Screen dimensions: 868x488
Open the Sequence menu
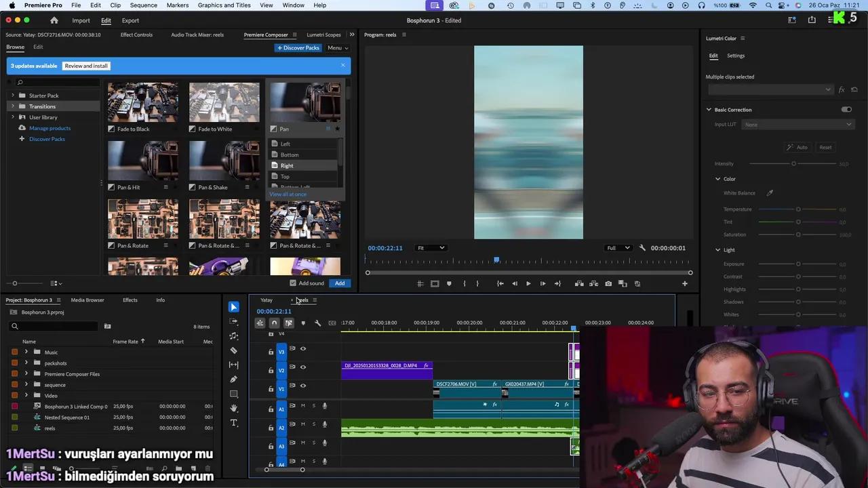tap(143, 5)
